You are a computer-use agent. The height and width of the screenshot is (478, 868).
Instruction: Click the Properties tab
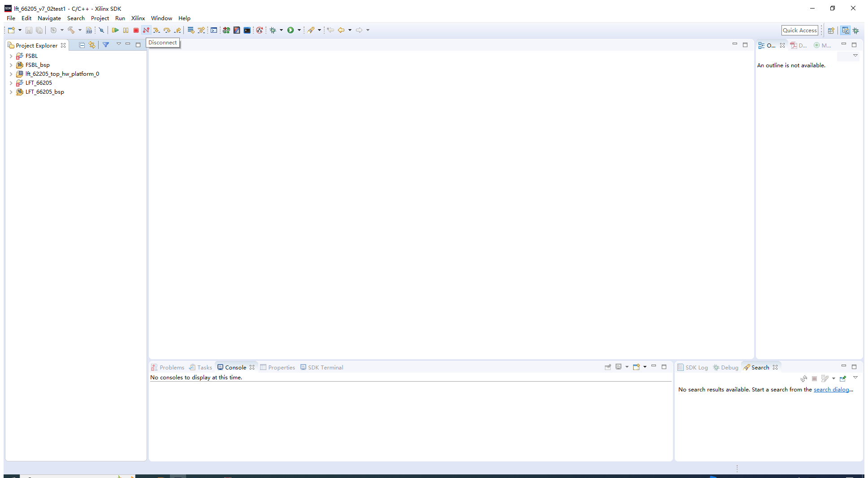pyautogui.click(x=278, y=367)
